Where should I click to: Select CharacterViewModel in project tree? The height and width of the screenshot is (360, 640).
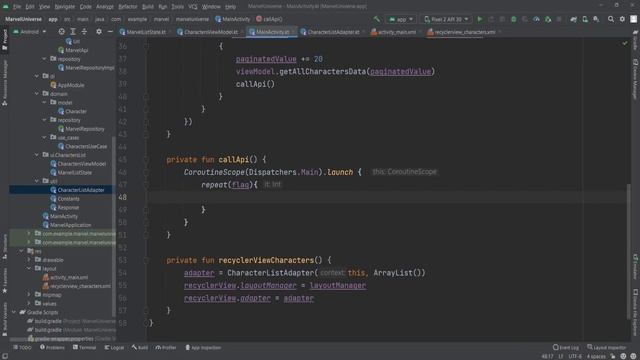(x=81, y=164)
